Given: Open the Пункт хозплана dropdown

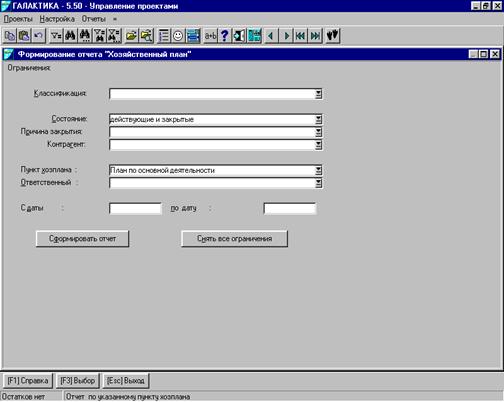Looking at the screenshot, I should click(318, 170).
